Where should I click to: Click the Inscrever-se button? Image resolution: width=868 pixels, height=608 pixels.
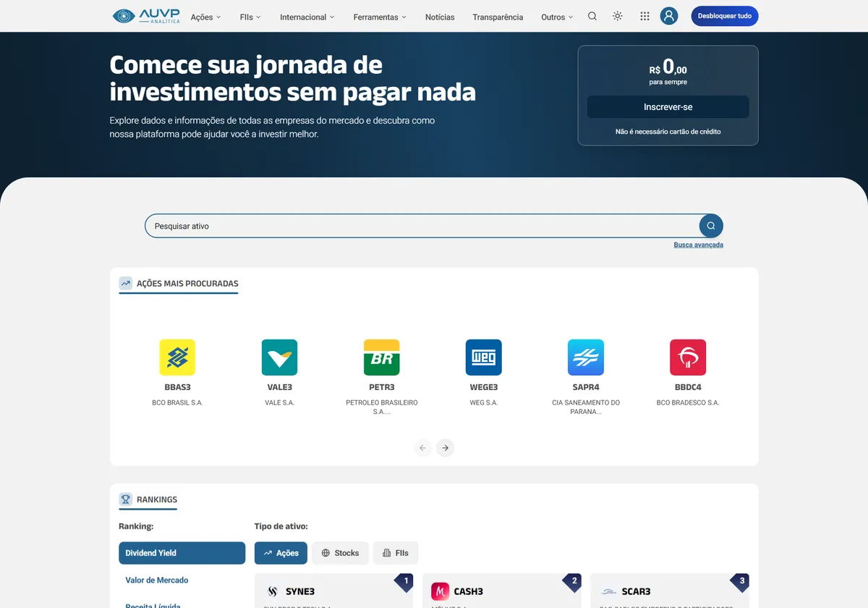pos(668,107)
